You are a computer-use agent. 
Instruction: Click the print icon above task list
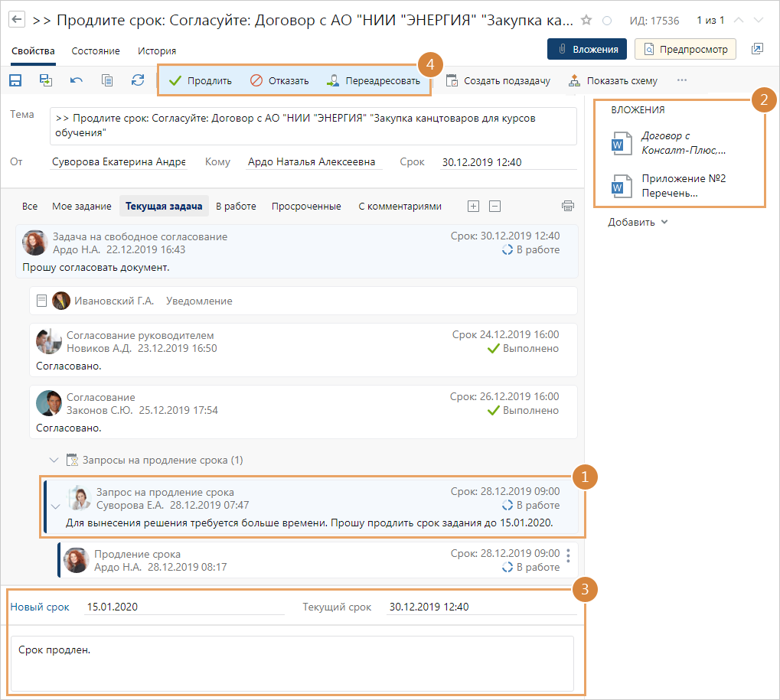point(567,206)
